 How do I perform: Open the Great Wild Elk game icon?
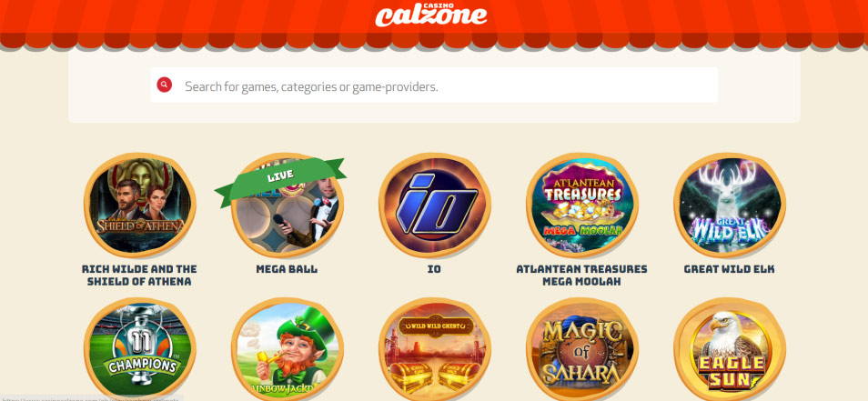[730, 206]
